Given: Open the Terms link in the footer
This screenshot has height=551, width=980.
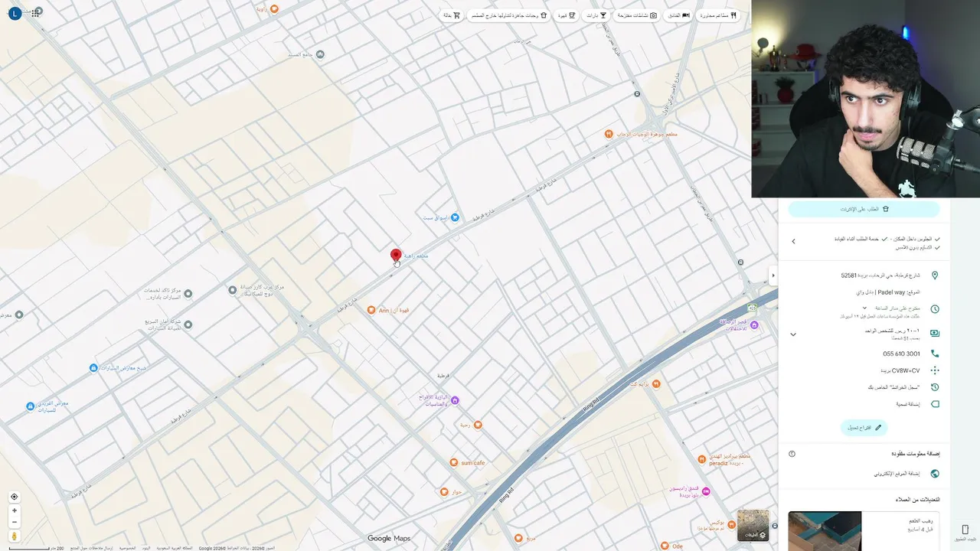Looking at the screenshot, I should [145, 548].
